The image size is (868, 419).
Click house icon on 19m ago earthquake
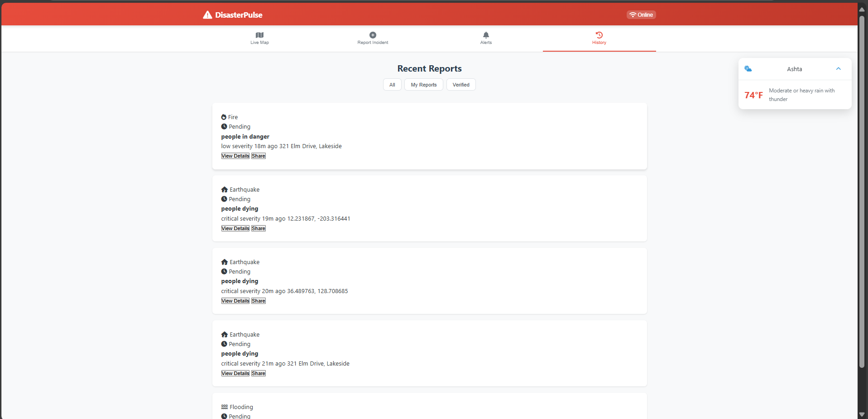pyautogui.click(x=225, y=189)
